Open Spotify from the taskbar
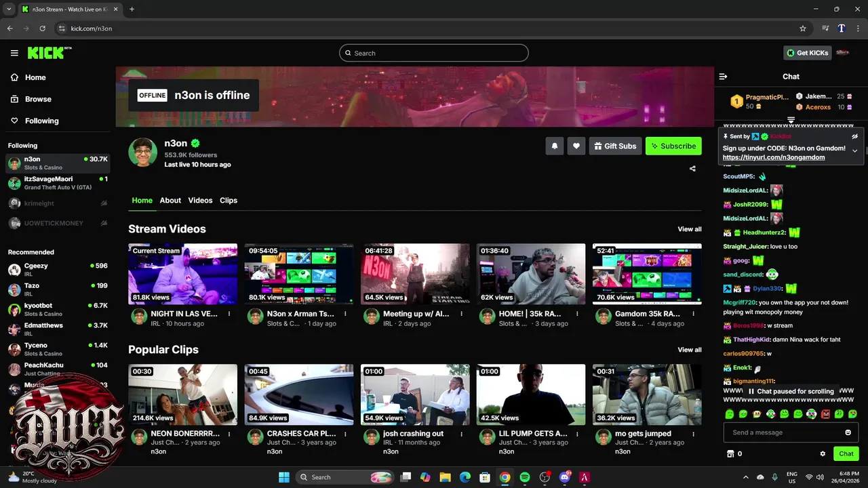Image resolution: width=868 pixels, height=488 pixels. tap(524, 477)
